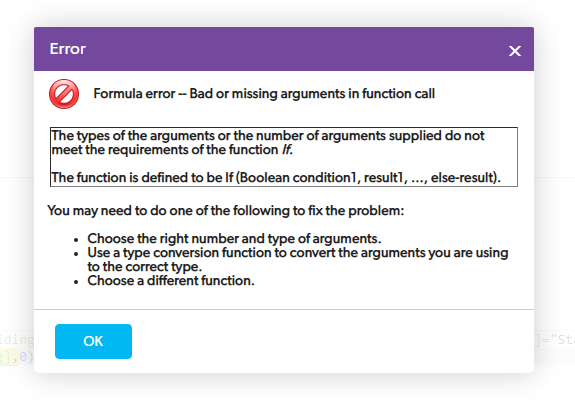Click the 'to the correct type' line

click(x=144, y=267)
